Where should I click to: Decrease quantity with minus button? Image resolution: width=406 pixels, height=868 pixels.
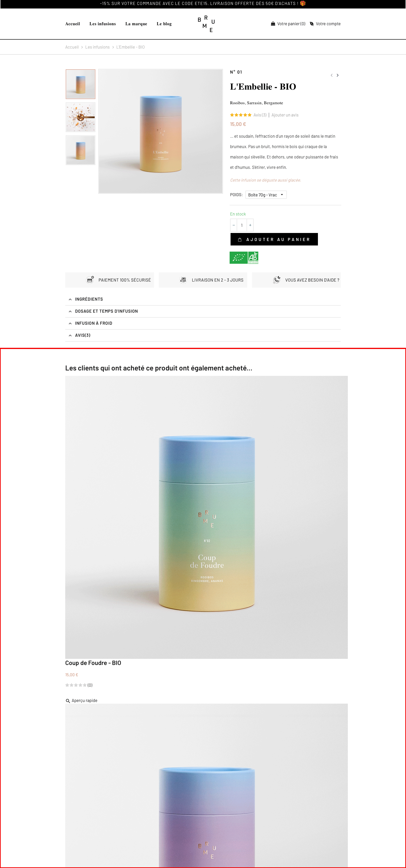pyautogui.click(x=234, y=225)
